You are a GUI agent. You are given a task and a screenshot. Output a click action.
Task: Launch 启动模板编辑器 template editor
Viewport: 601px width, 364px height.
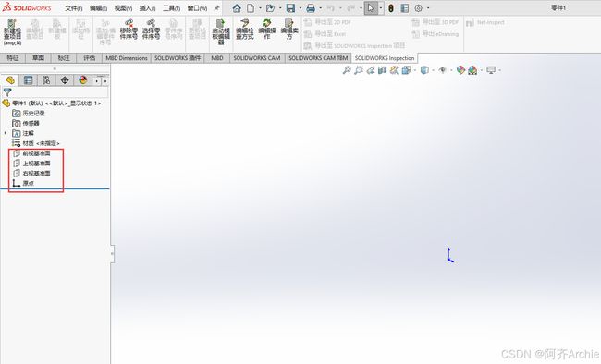coord(221,32)
